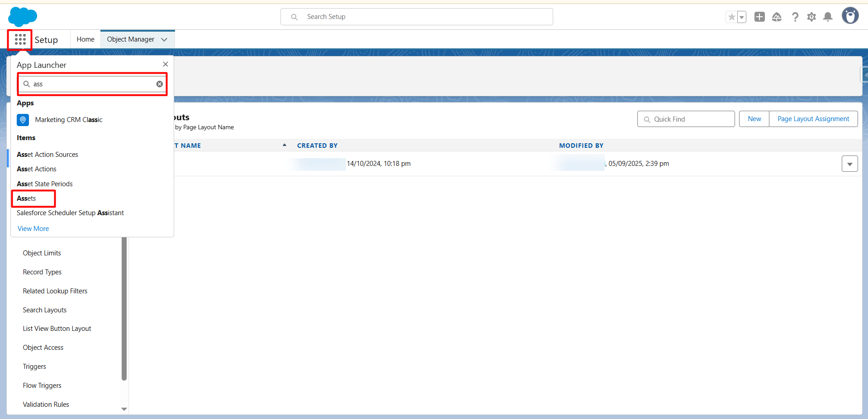Open the user profile avatar
This screenshot has height=419, width=868.
(850, 16)
